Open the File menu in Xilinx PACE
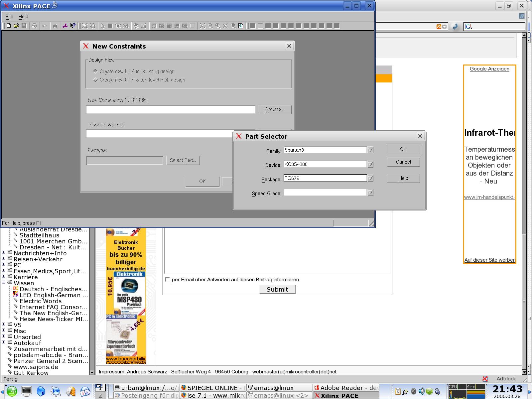This screenshot has height=399, width=532. click(9, 17)
